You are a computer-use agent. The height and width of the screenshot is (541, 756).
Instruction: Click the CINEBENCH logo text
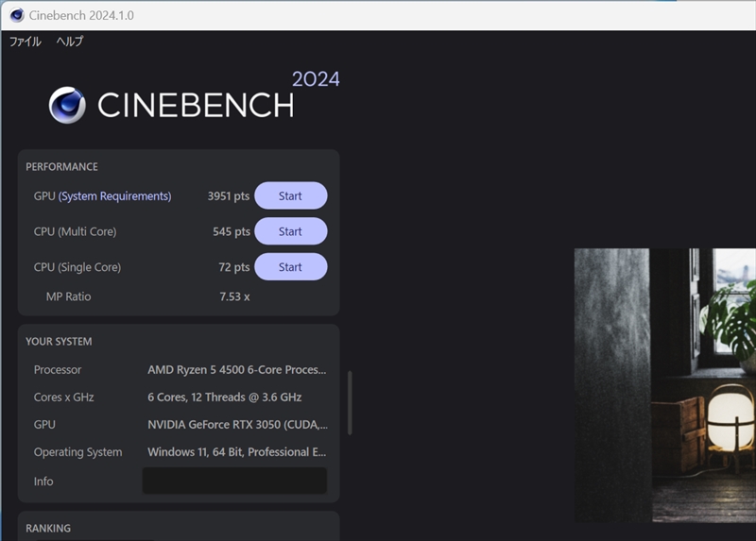tap(196, 105)
